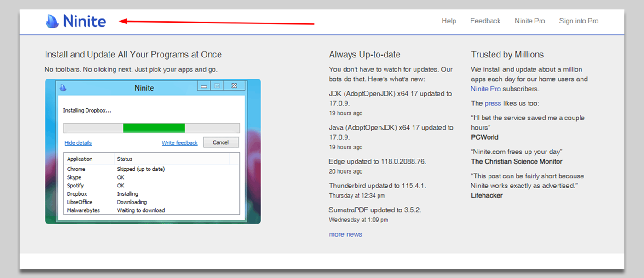The width and height of the screenshot is (644, 278).
Task: Click the 'Waiting to download' status text
Action: pyautogui.click(x=141, y=210)
